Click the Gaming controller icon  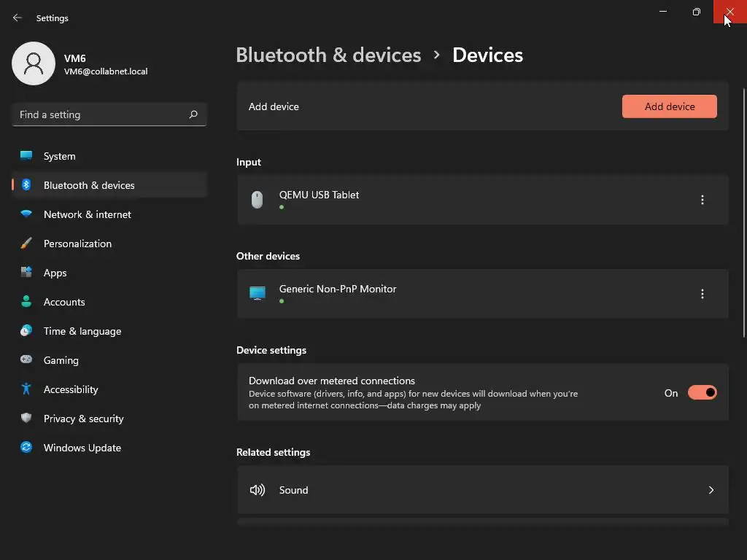26,360
